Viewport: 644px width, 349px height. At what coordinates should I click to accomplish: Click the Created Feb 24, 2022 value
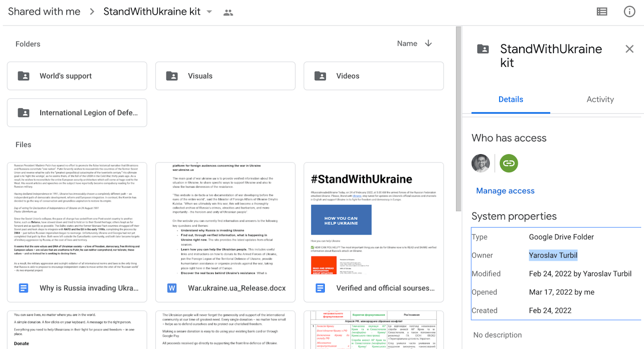point(550,311)
